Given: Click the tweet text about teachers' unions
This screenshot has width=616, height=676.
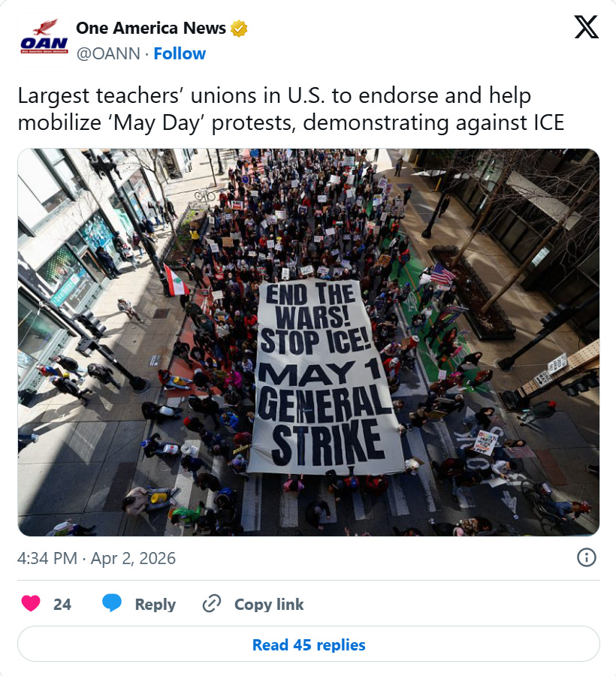Looking at the screenshot, I should 291,109.
